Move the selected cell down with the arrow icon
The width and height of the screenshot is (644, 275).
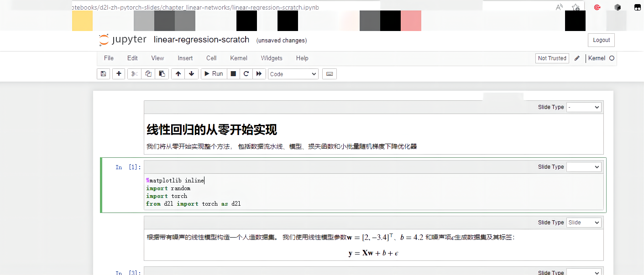tap(191, 74)
